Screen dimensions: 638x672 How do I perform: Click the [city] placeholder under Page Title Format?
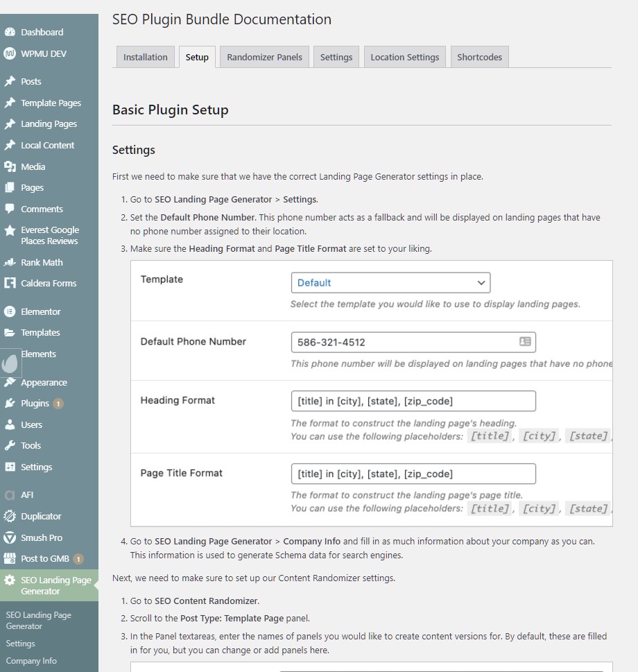point(540,509)
